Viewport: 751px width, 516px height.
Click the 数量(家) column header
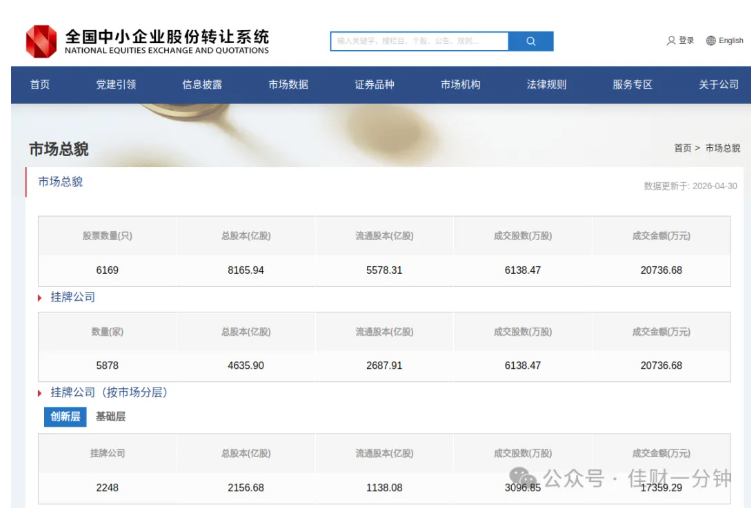click(x=107, y=332)
